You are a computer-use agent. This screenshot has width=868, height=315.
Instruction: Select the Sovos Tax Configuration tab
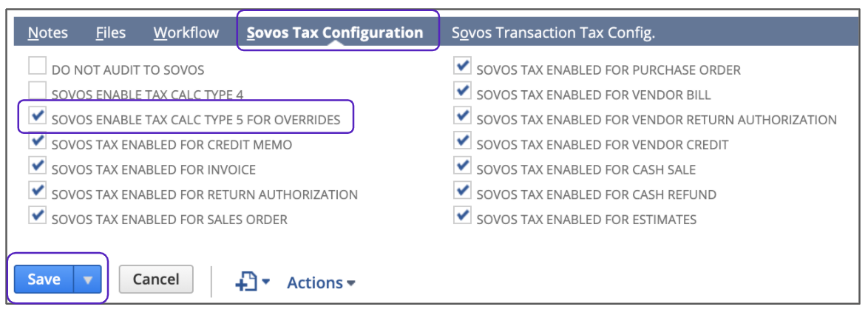click(335, 33)
